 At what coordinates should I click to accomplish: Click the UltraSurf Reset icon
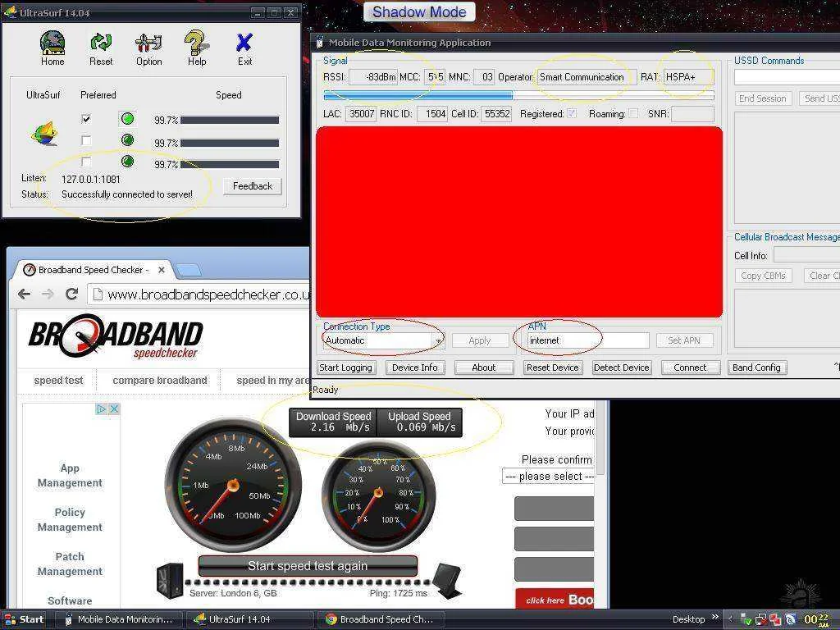click(101, 42)
